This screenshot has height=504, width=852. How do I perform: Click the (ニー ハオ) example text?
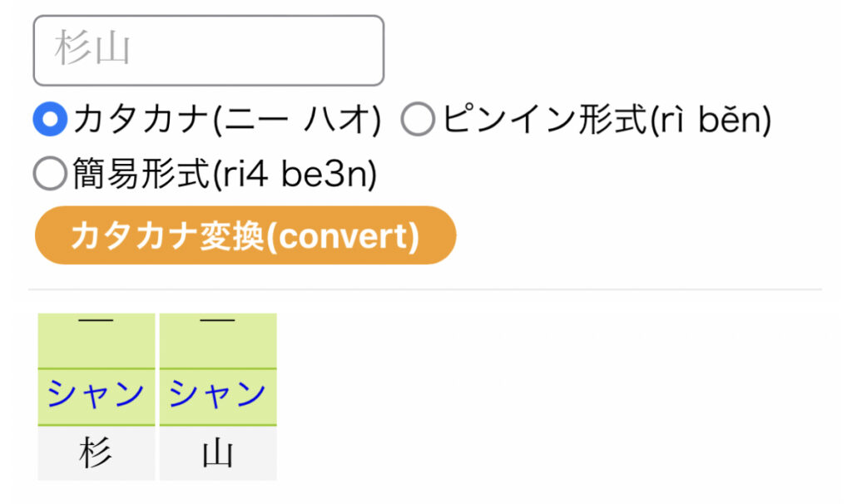click(295, 121)
